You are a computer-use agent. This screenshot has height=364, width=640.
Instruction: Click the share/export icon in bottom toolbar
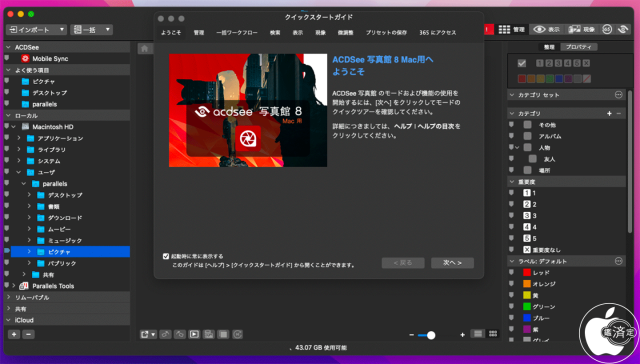pyautogui.click(x=148, y=334)
